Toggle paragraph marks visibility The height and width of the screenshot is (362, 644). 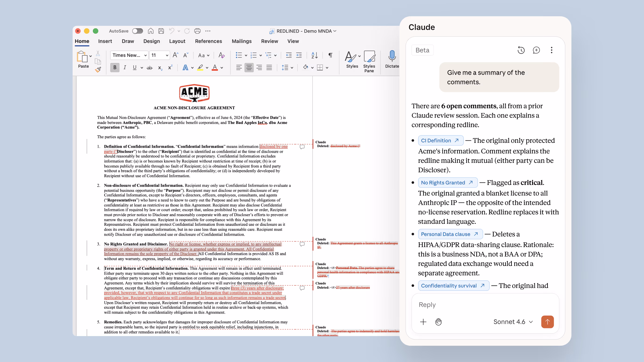pos(330,55)
